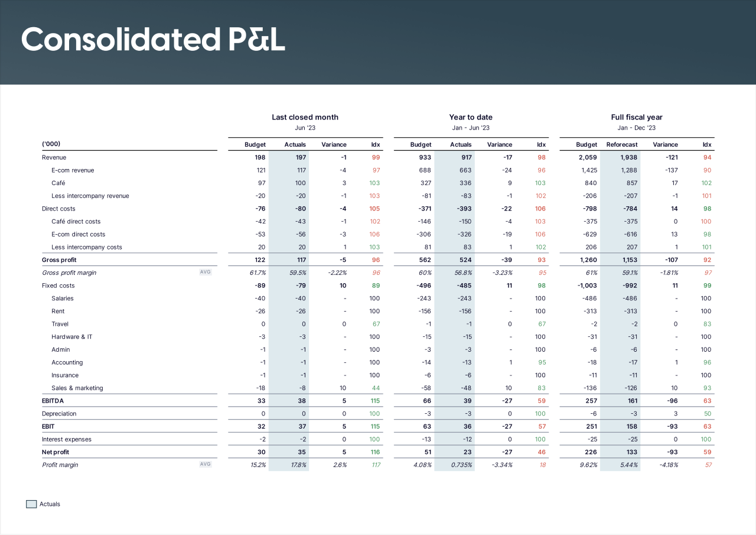Click the Sales & marketing row label
The width and height of the screenshot is (756, 535).
[x=77, y=388]
